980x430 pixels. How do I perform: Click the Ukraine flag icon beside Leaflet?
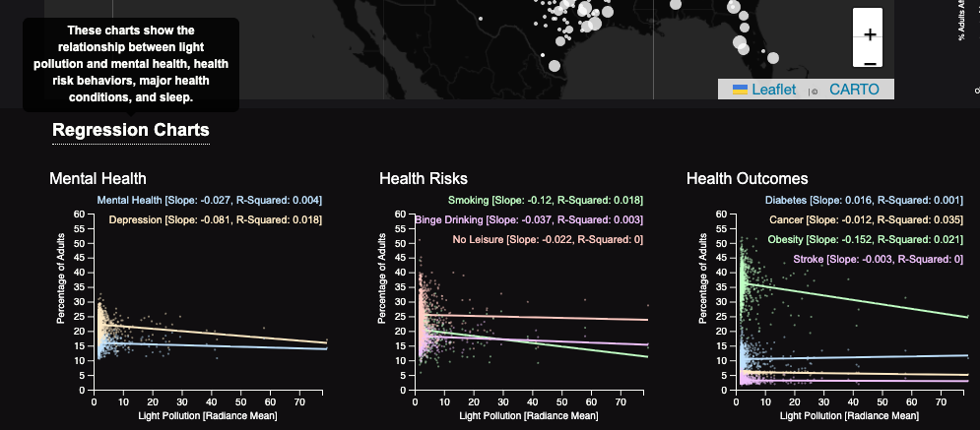coord(740,90)
